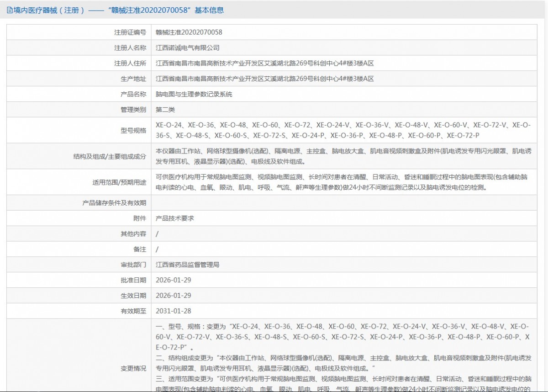Click the 生产地址 address text
The height and width of the screenshot is (392, 548).
pos(265,79)
